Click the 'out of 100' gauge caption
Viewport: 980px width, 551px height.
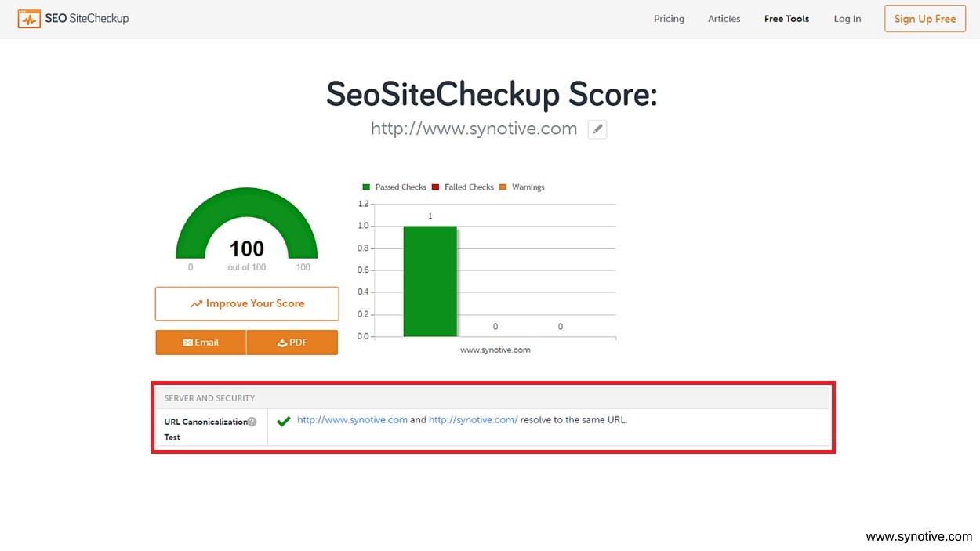point(247,267)
